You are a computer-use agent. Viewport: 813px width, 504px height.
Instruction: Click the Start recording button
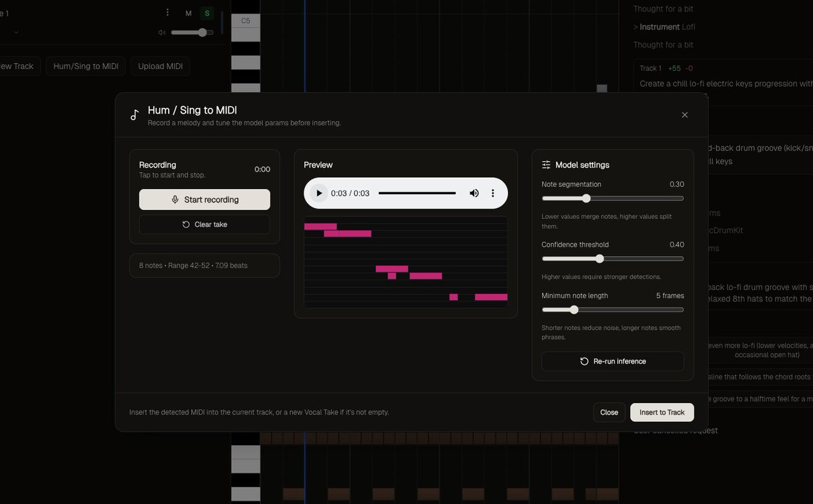pos(205,200)
